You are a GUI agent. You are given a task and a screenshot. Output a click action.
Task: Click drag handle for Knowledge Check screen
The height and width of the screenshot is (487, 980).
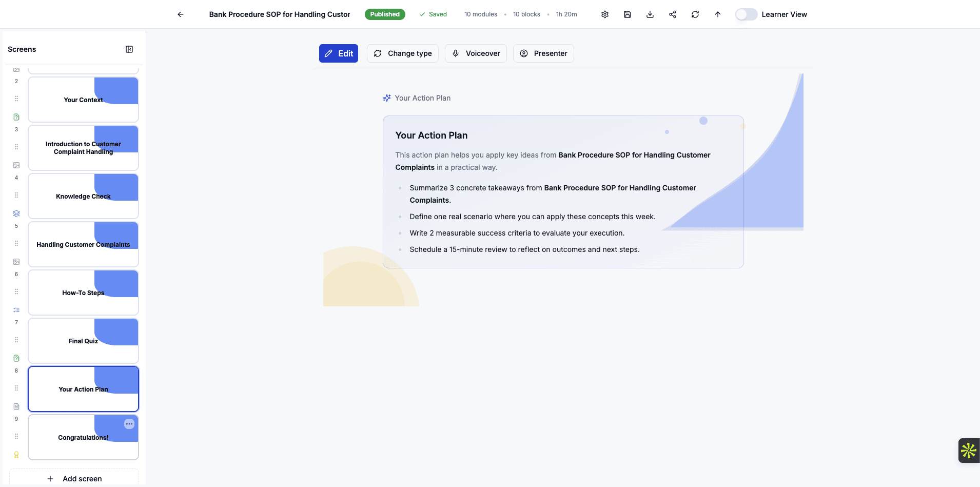pos(16,195)
